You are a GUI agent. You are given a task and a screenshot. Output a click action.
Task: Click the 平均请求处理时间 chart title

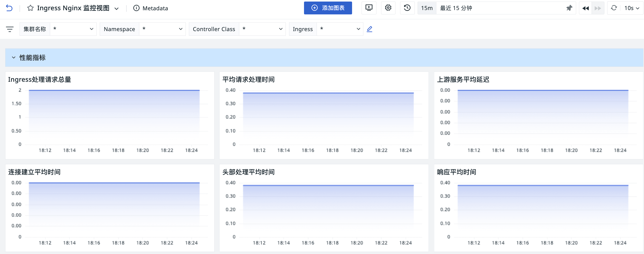[x=249, y=79]
